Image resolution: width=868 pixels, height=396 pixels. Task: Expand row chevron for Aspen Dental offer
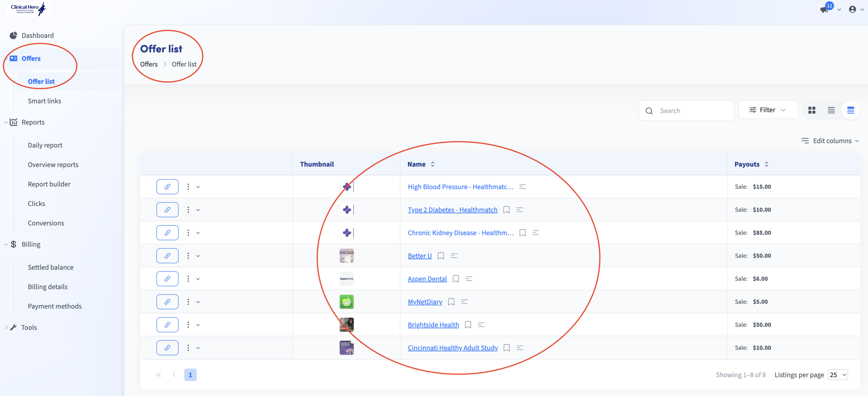coord(198,279)
